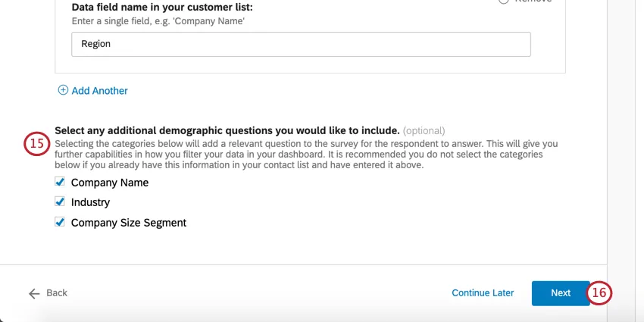Click the step 15 circle marker
644x322 pixels.
[x=36, y=143]
